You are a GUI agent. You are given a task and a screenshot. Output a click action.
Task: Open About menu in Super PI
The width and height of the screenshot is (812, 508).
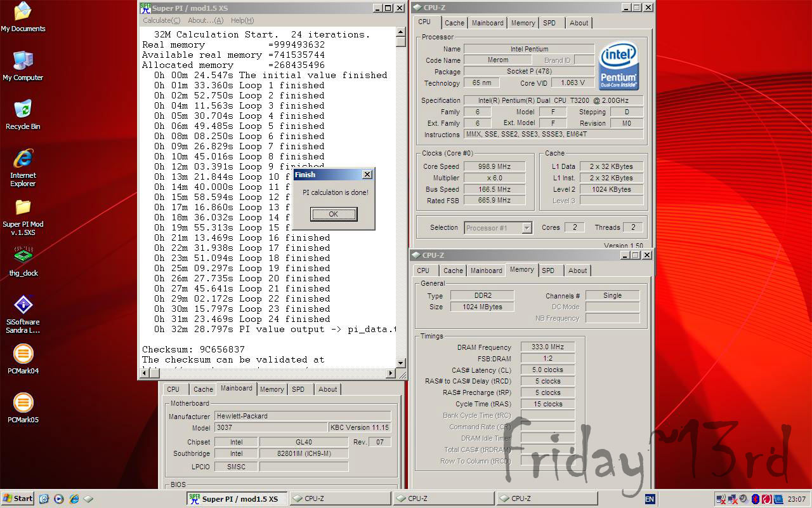tap(206, 20)
